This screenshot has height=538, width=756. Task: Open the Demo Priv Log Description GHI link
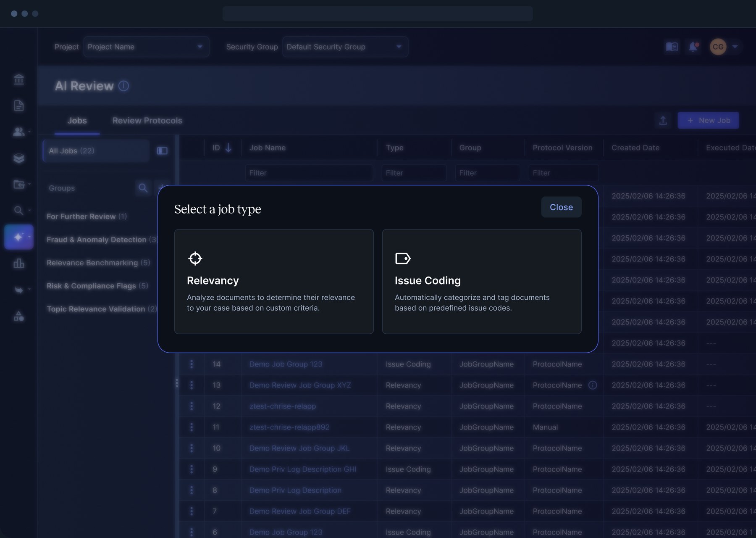(x=303, y=469)
